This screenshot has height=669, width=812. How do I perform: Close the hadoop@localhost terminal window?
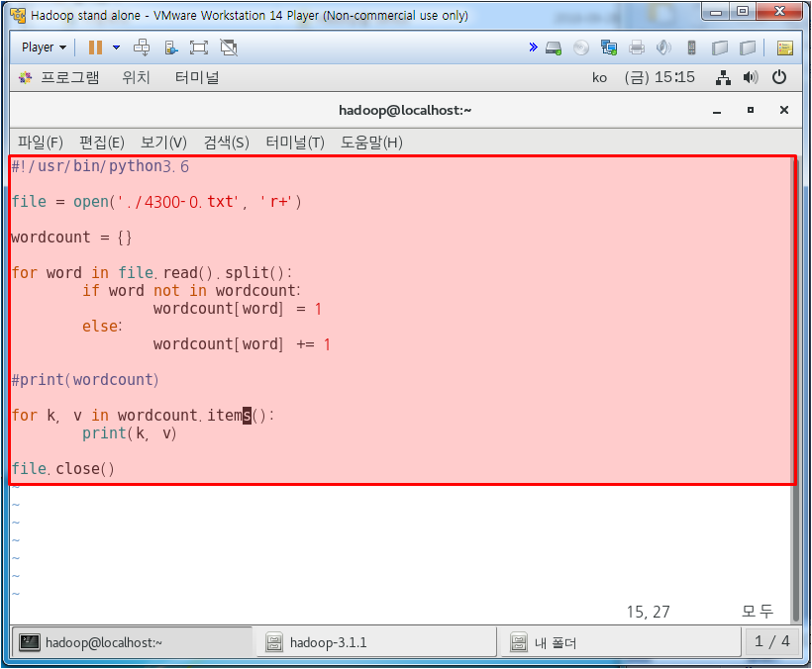pyautogui.click(x=784, y=110)
